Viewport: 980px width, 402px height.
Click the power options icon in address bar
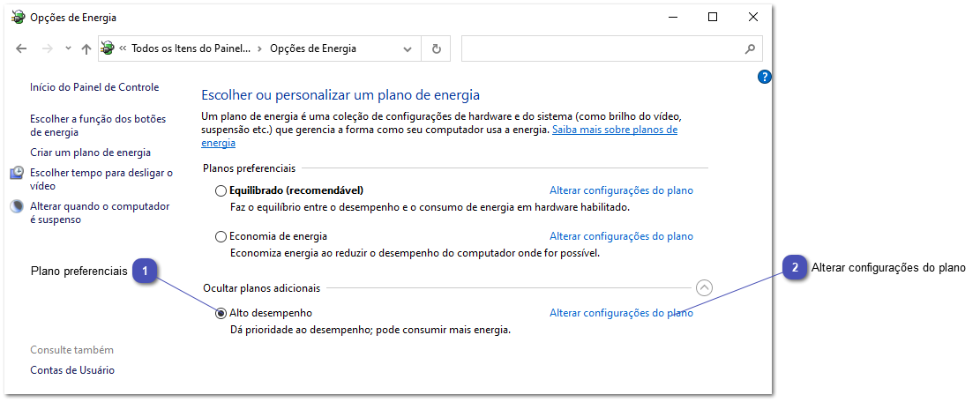click(x=108, y=48)
